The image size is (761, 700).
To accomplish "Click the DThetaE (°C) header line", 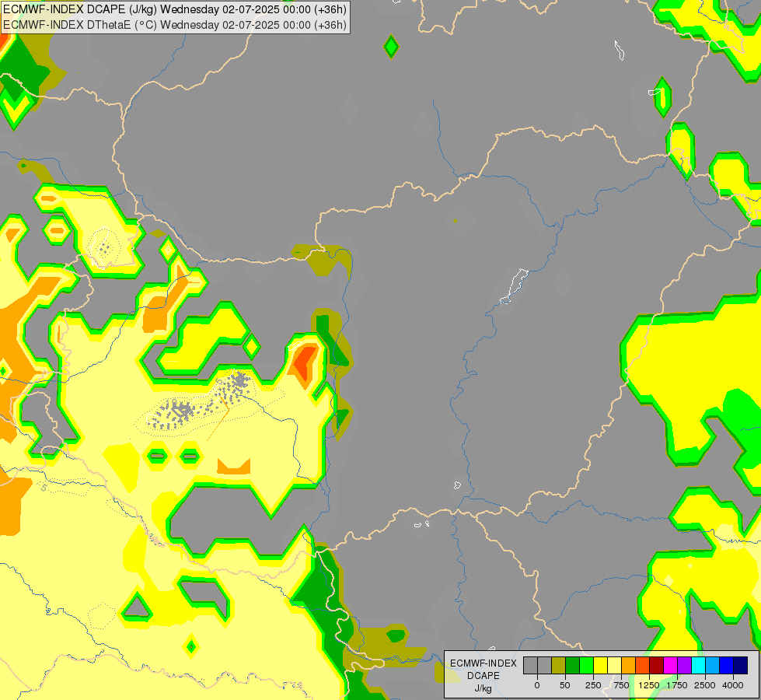I will coord(175,25).
